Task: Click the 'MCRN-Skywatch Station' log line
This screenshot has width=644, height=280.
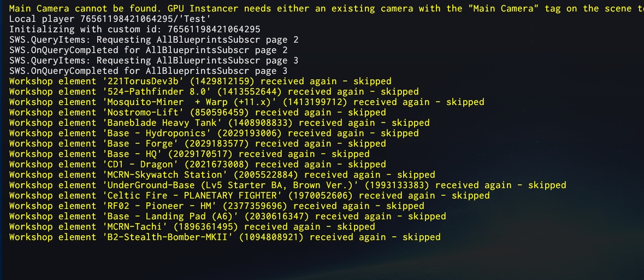Action: (222, 175)
